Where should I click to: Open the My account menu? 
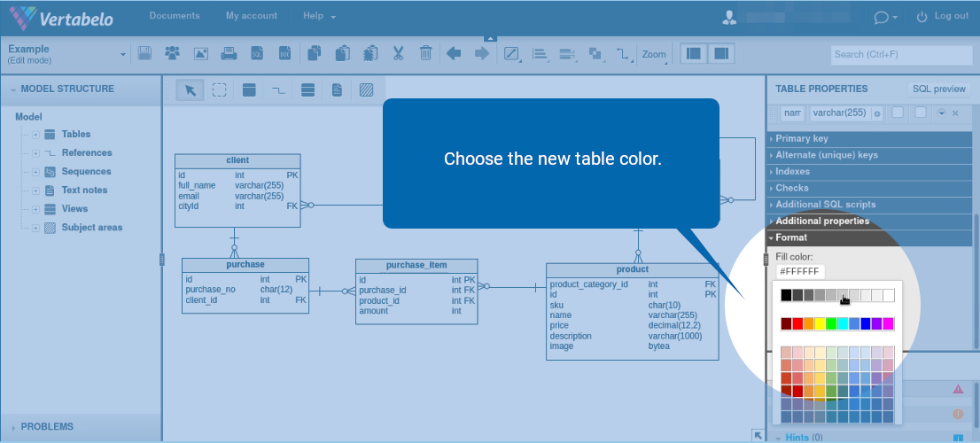point(252,16)
